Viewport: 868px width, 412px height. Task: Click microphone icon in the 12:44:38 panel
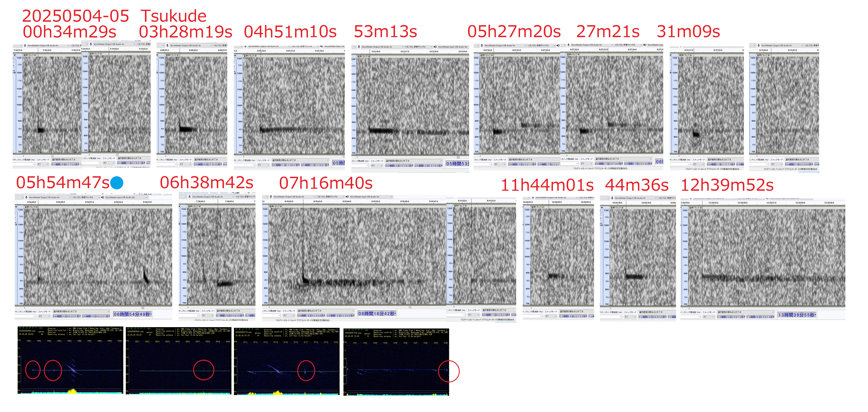(x=612, y=198)
